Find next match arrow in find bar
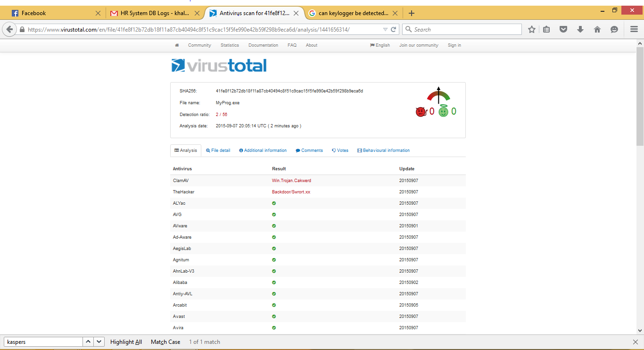644x350 pixels. (x=99, y=342)
